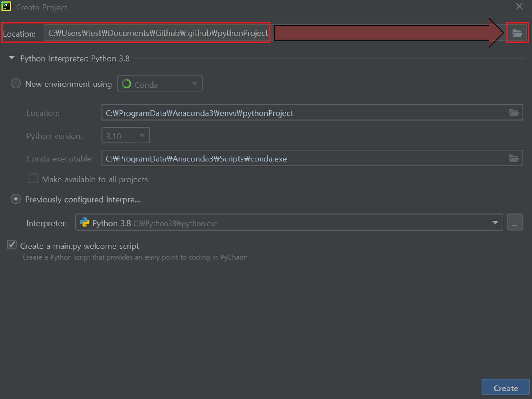Close the Create Project dialog
Viewport: 532px width, 399px height.
click(x=519, y=6)
